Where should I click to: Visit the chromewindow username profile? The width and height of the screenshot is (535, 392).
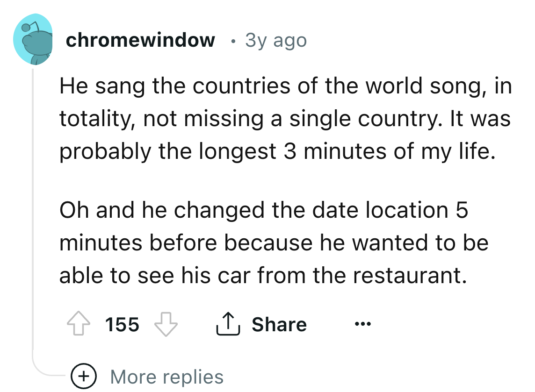coord(140,40)
